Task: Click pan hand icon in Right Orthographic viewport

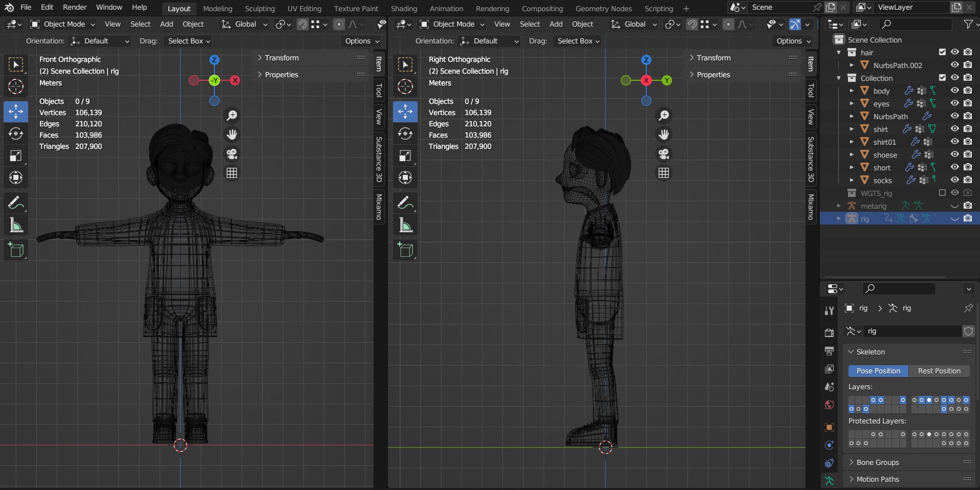Action: coord(664,135)
